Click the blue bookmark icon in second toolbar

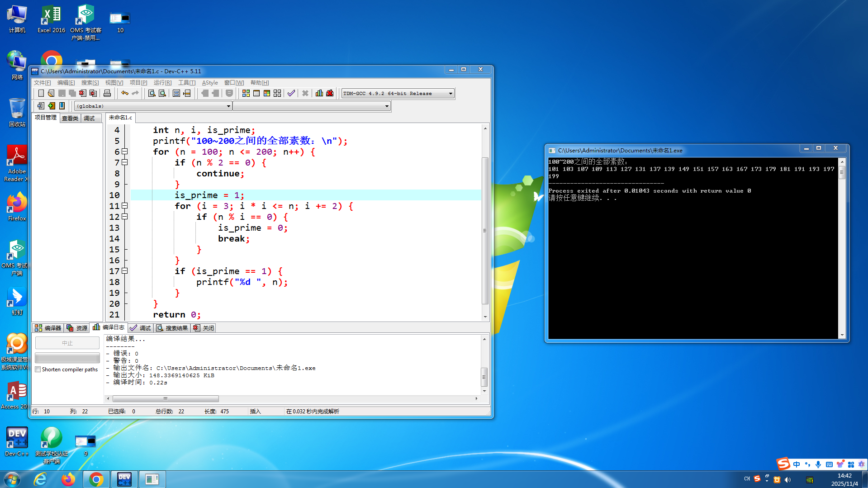(x=62, y=106)
